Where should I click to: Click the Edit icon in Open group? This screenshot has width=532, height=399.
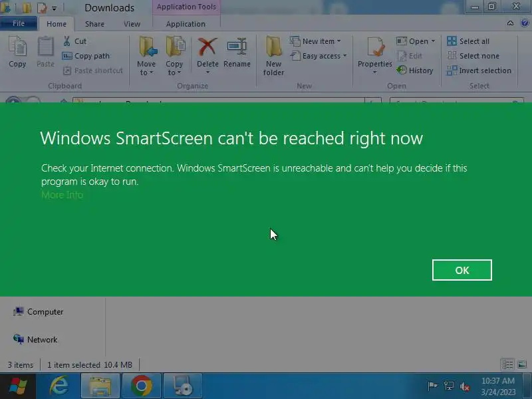(x=402, y=56)
